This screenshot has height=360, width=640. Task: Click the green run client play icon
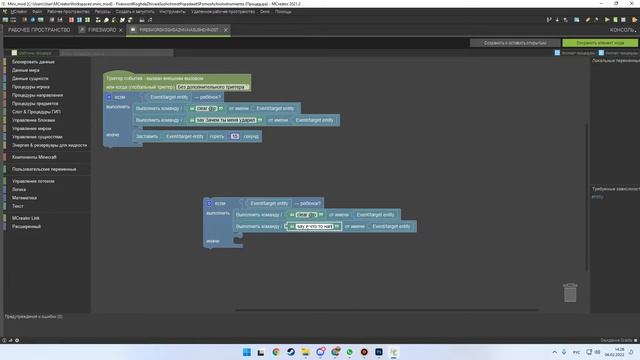point(607,20)
